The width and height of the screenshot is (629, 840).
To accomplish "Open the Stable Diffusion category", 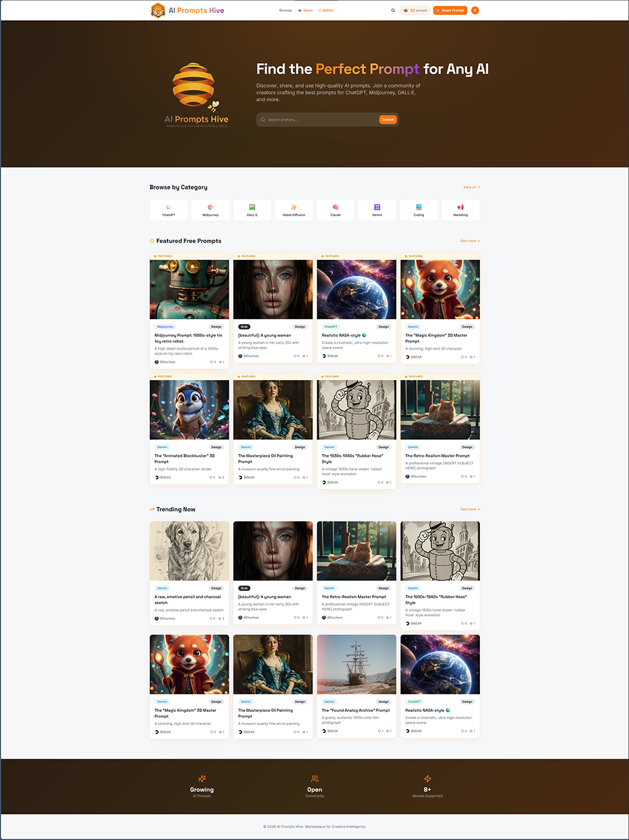I will click(294, 210).
